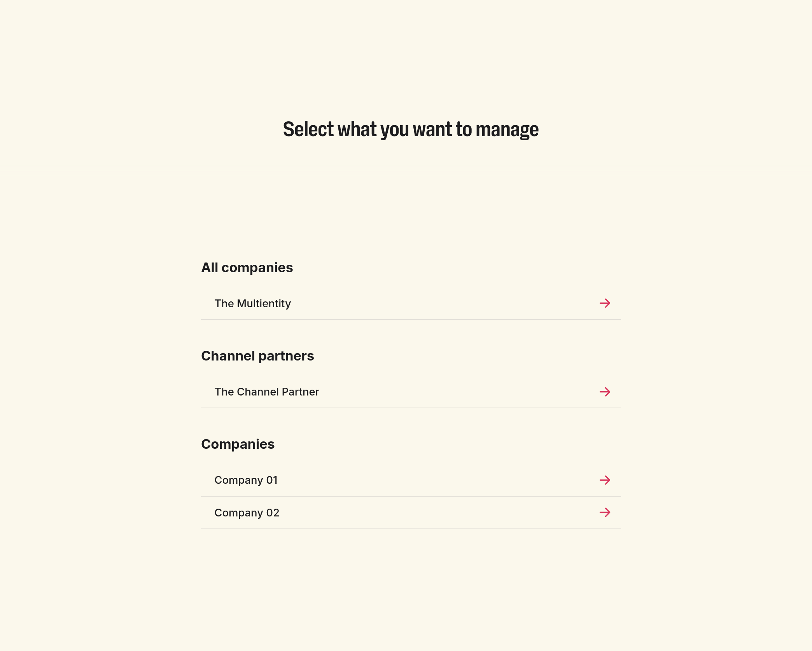Click the Channel partners section heading

tap(257, 356)
